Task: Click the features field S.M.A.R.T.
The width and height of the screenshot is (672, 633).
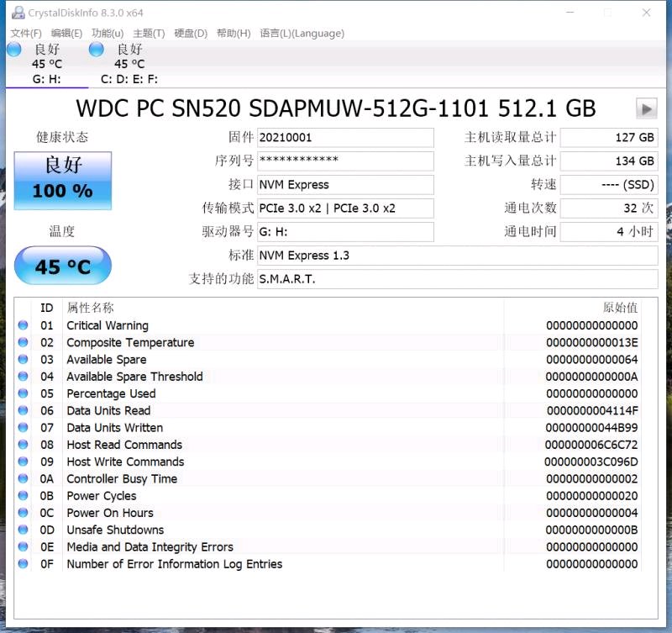Action: (457, 279)
